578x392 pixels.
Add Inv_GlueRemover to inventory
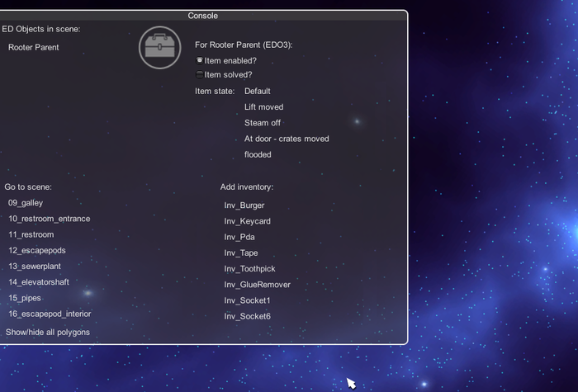[x=257, y=285]
